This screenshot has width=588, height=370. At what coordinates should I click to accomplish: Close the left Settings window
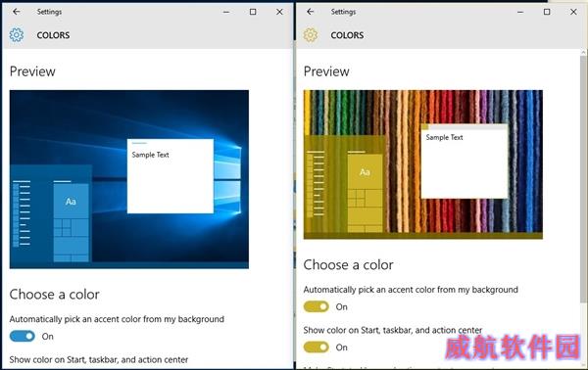click(279, 12)
